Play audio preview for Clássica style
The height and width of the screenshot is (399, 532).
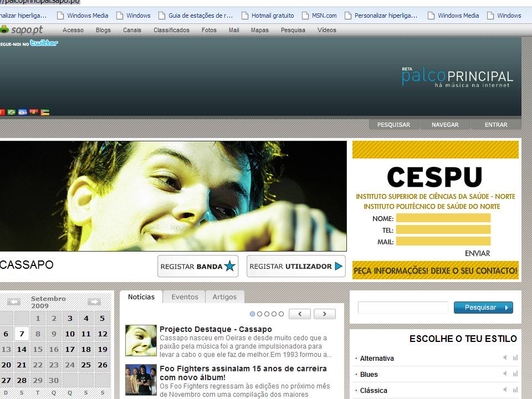tap(505, 390)
